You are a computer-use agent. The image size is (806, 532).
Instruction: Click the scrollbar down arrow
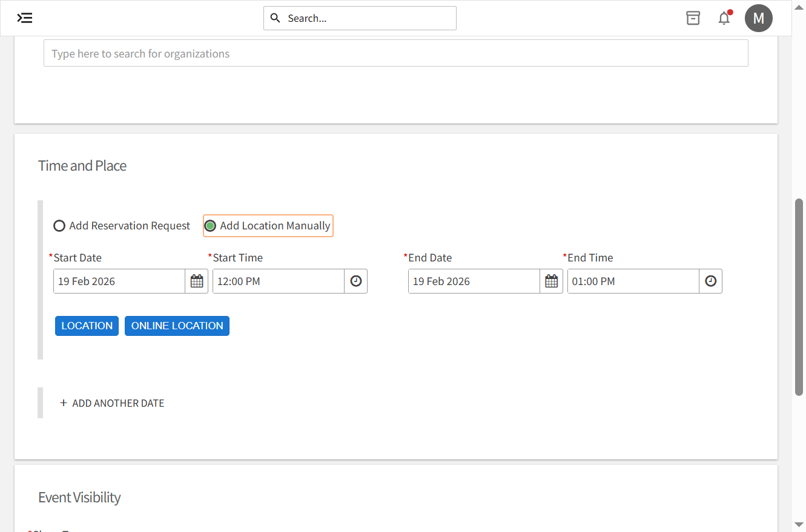pos(799,524)
